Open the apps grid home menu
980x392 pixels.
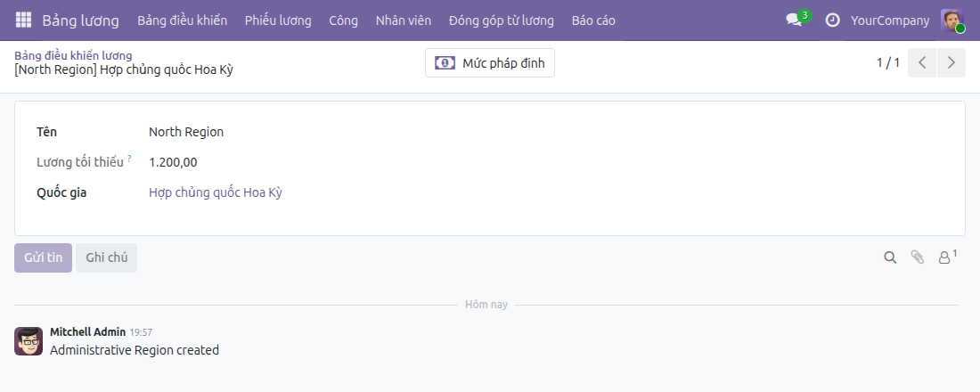coord(23,20)
